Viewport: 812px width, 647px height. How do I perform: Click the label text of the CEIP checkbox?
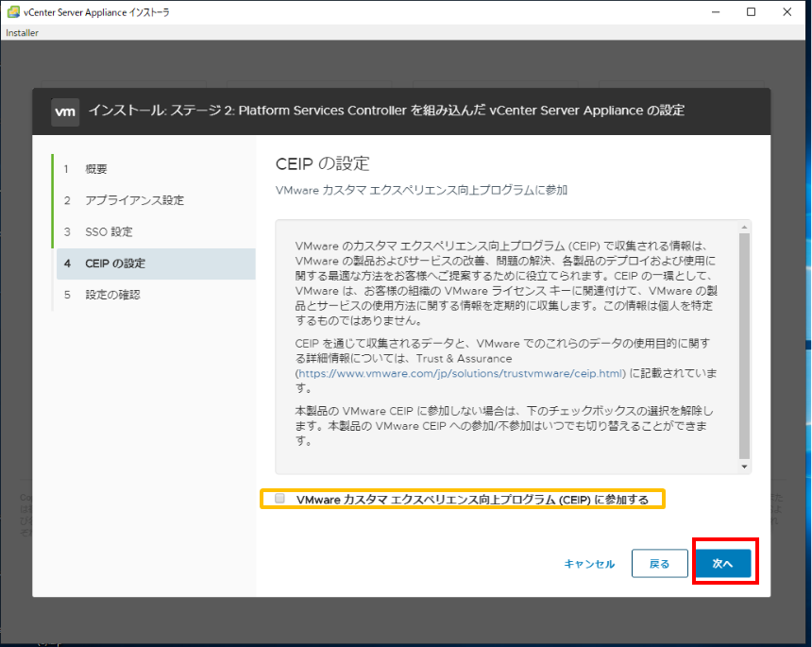click(x=472, y=500)
